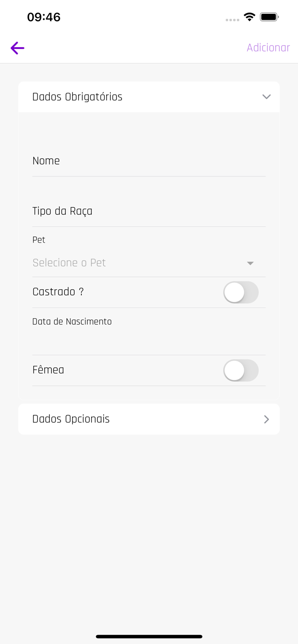Tap the cellular signal dots icon

click(x=232, y=19)
